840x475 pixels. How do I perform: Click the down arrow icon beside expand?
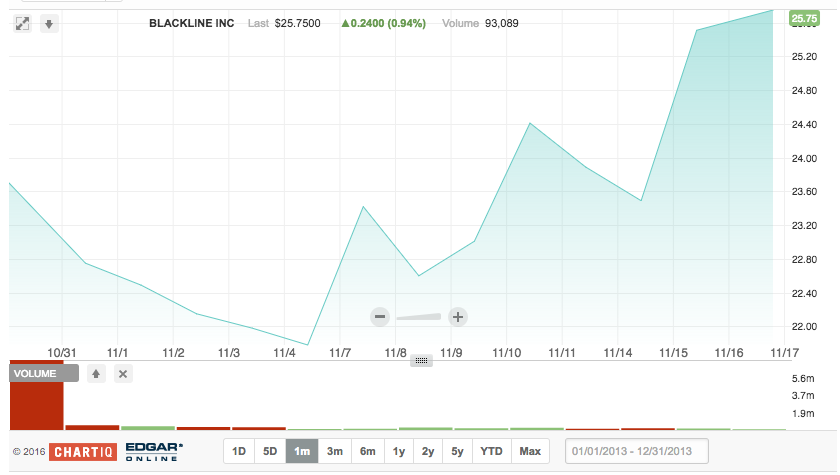click(x=49, y=24)
